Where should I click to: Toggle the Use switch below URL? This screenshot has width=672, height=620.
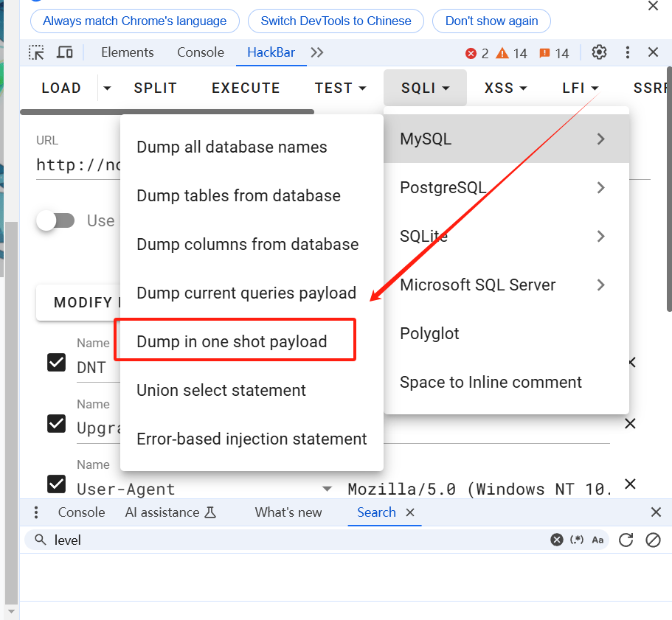point(55,221)
